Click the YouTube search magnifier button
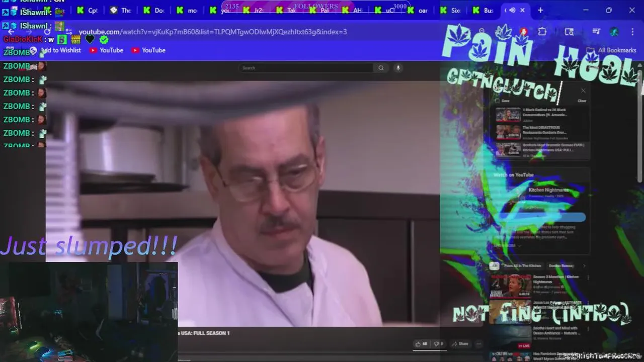The height and width of the screenshot is (362, 644). [x=381, y=68]
